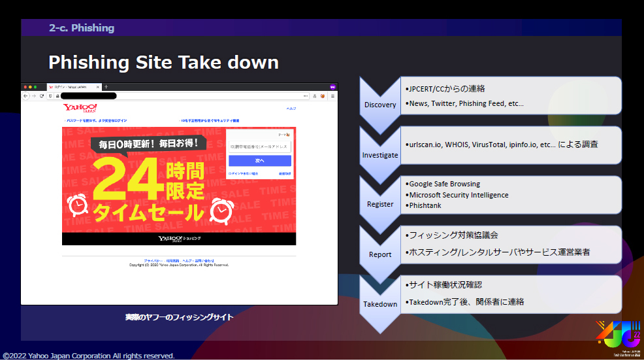
Task: Click the browser forward arrow
Action: click(x=34, y=95)
